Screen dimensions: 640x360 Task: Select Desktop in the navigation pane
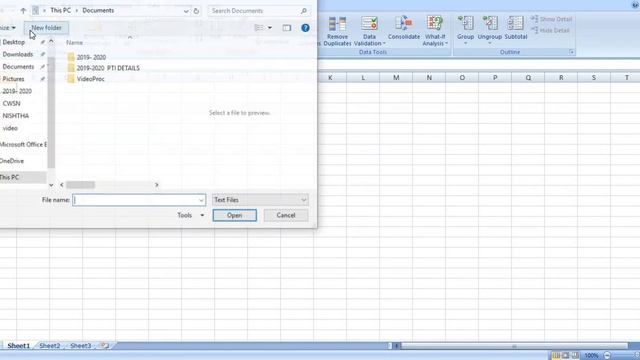coord(13,42)
